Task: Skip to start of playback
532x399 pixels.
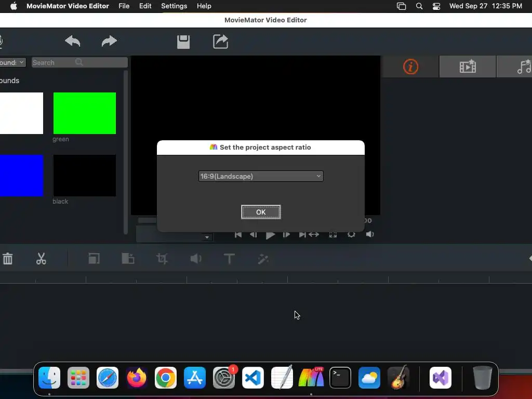Action: click(238, 234)
